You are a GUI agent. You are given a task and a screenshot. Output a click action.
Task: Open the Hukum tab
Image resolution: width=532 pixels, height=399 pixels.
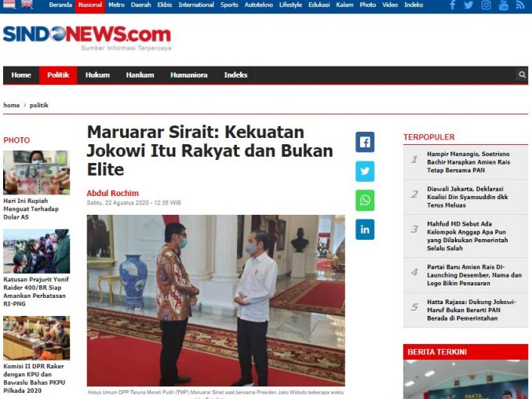point(97,75)
